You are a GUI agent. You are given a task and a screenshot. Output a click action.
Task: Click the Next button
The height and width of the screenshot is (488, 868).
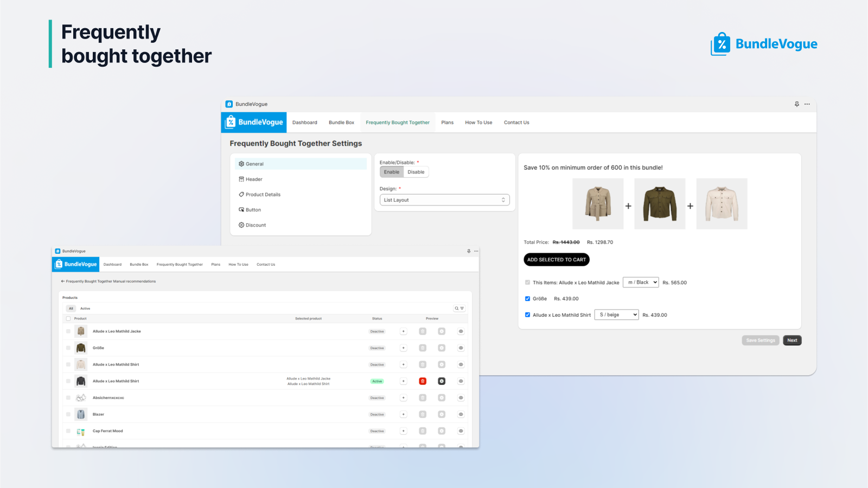pos(792,341)
